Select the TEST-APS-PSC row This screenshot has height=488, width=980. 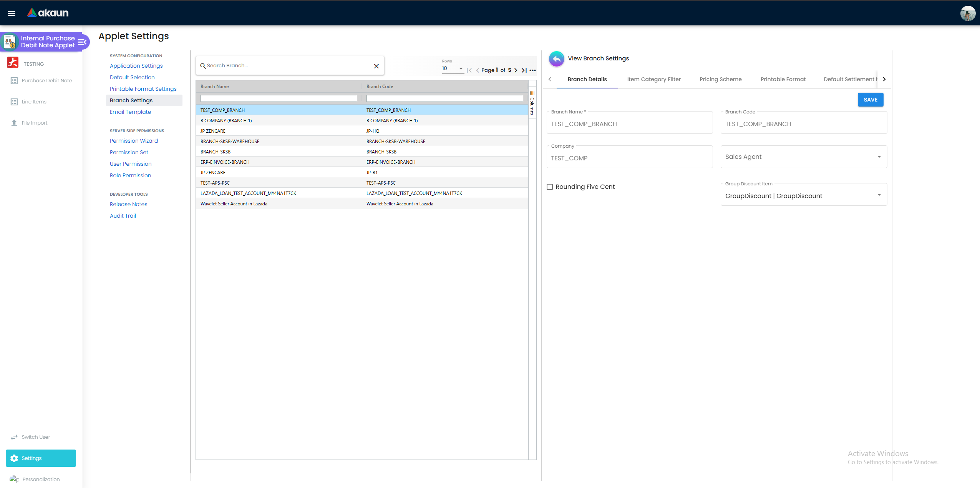point(362,183)
